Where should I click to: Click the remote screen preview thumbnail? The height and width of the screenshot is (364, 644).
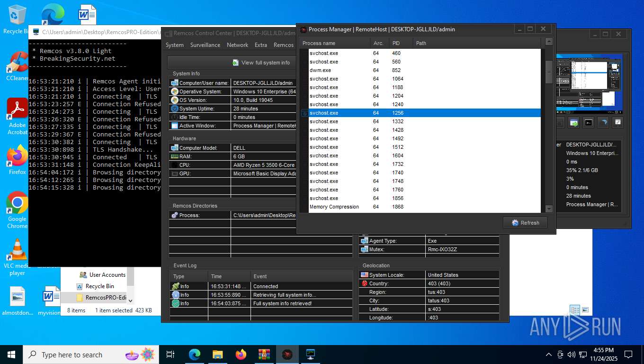[590, 83]
